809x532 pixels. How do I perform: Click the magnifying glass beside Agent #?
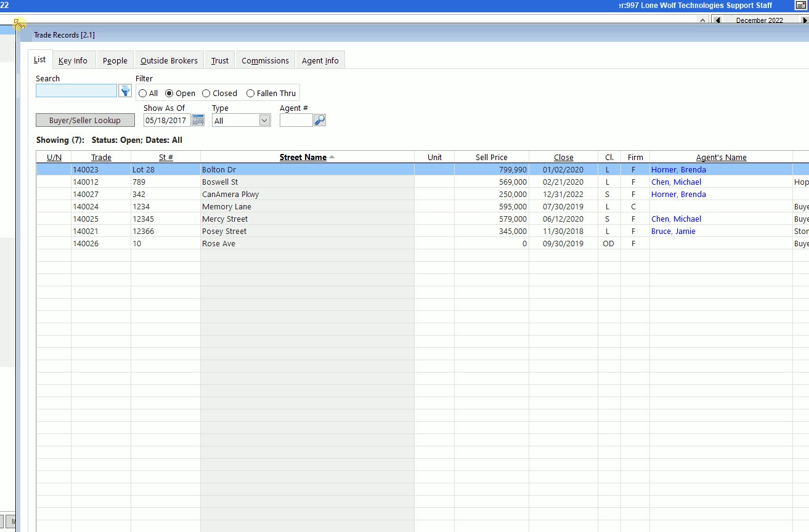[319, 119]
